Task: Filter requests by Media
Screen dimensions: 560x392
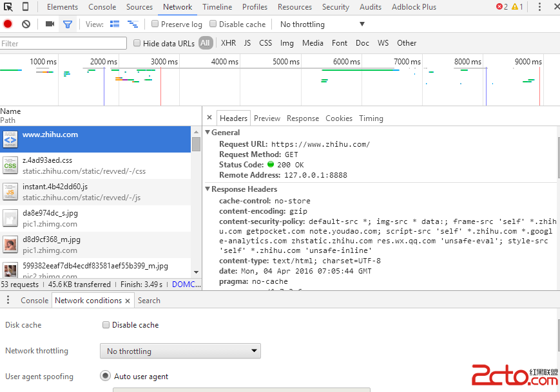Action: click(x=313, y=42)
